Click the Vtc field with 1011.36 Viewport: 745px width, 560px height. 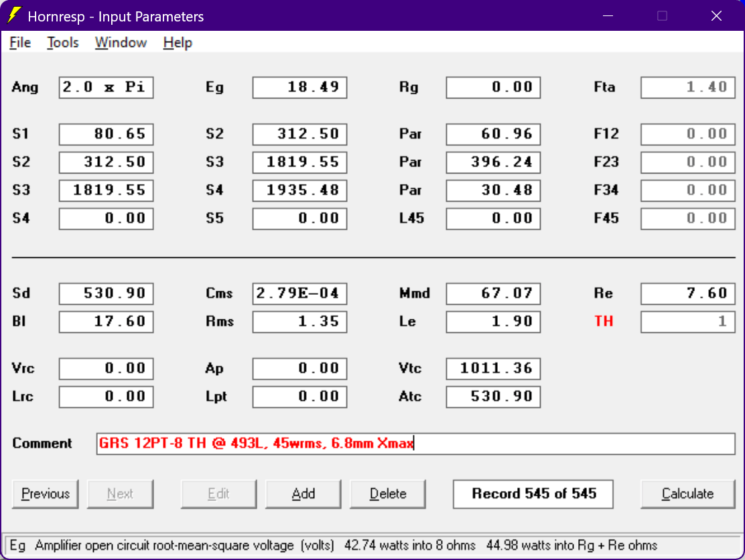pyautogui.click(x=493, y=368)
